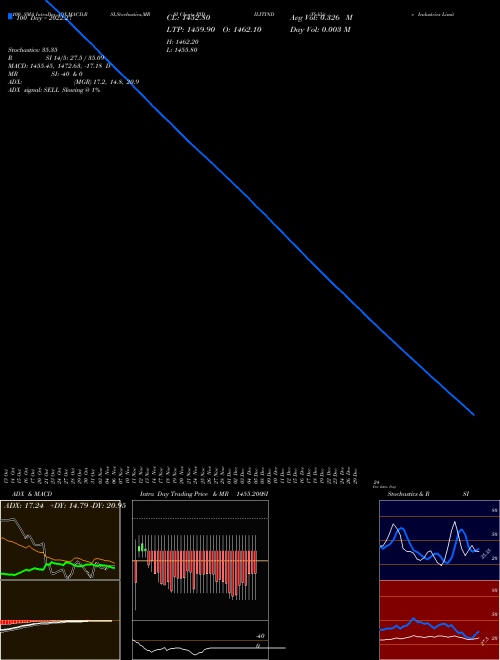Click the 'Avg Vol: 0.326 M' text
The width and height of the screenshot is (500, 660).
pos(321,18)
